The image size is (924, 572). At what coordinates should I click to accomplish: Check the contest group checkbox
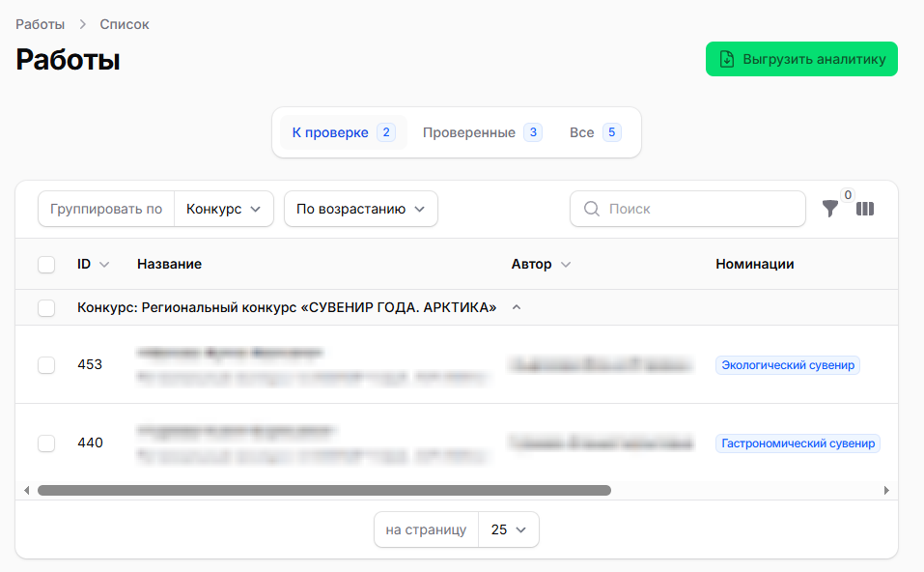tap(46, 308)
